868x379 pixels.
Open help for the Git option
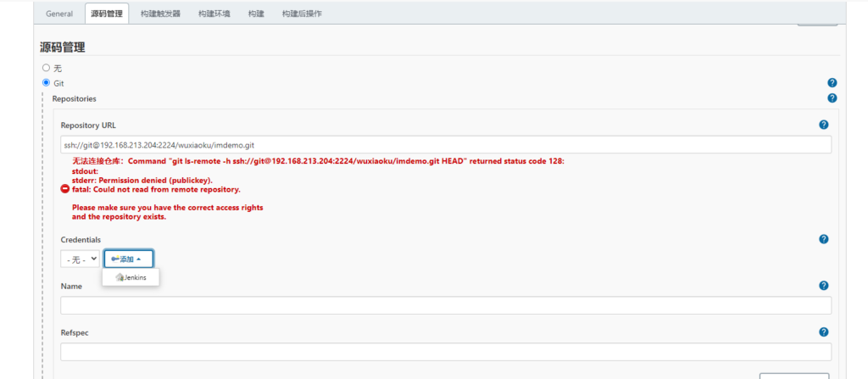[x=832, y=83]
